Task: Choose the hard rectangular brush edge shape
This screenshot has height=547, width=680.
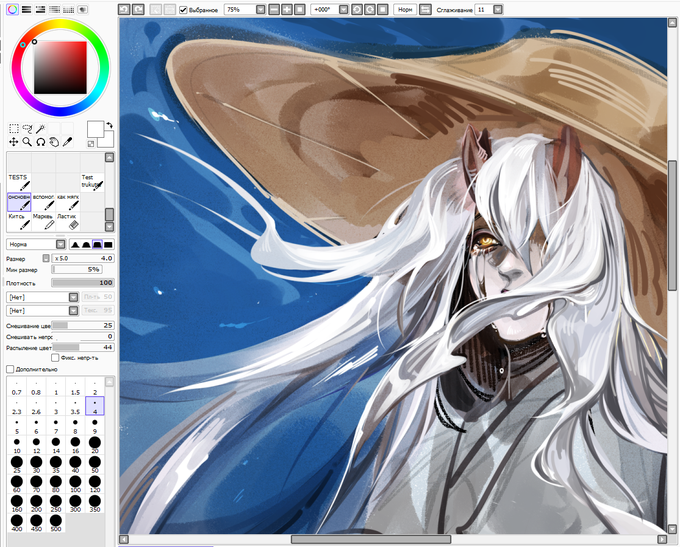Action: [x=108, y=245]
